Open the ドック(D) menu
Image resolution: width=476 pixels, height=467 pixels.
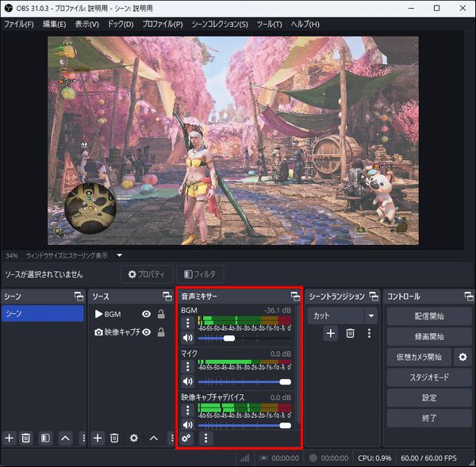pyautogui.click(x=121, y=24)
